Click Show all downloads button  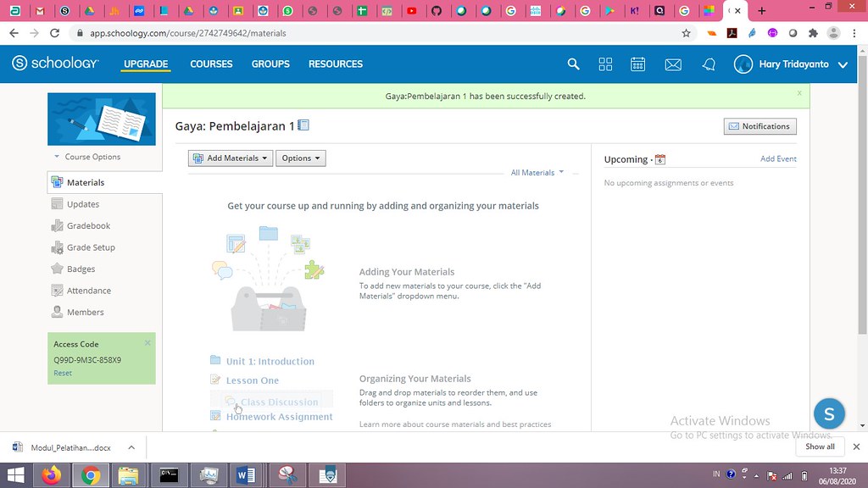[820, 446]
